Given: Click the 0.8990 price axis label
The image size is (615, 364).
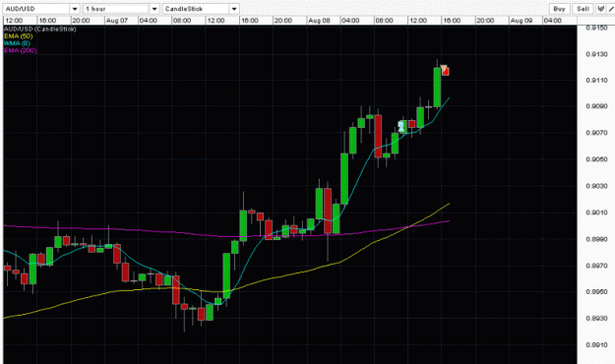Looking at the screenshot, I should point(596,239).
